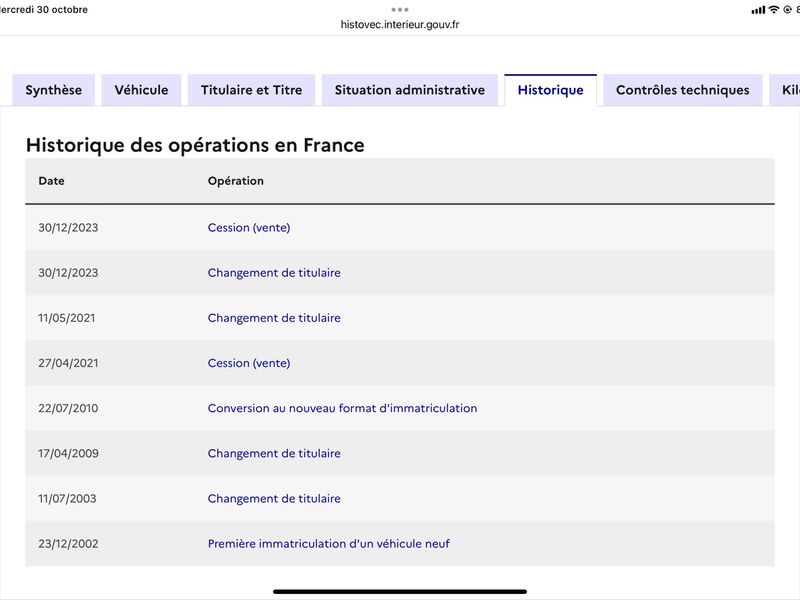Click Changement de titulaire dated 17/04/2009
Viewport: 800px width, 600px height.
coord(274,454)
